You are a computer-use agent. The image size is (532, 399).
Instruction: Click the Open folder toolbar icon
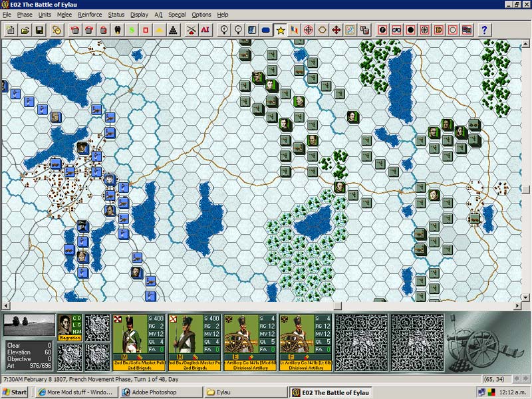(25, 30)
